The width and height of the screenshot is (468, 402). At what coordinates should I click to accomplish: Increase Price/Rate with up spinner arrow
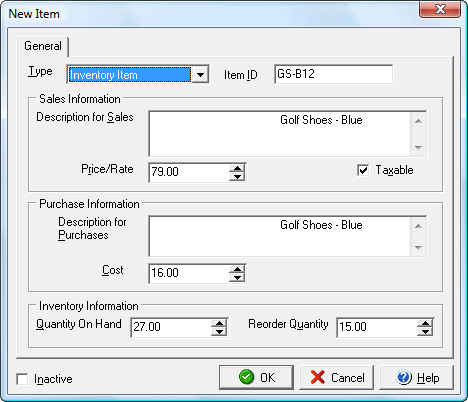click(237, 169)
